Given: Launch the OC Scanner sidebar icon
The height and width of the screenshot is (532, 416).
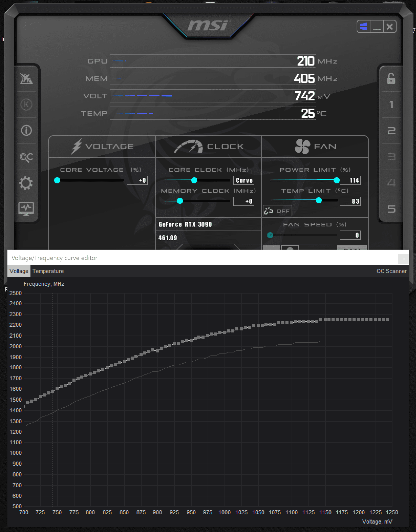Looking at the screenshot, I should 26,157.
